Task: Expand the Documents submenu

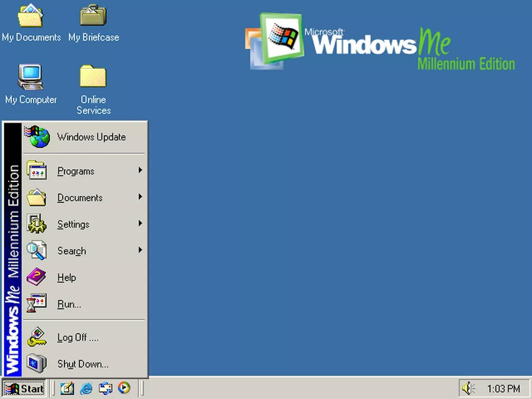Action: point(80,198)
